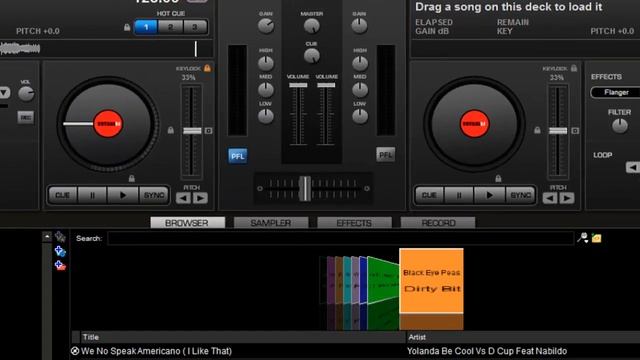Pause the left deck

(x=92, y=195)
